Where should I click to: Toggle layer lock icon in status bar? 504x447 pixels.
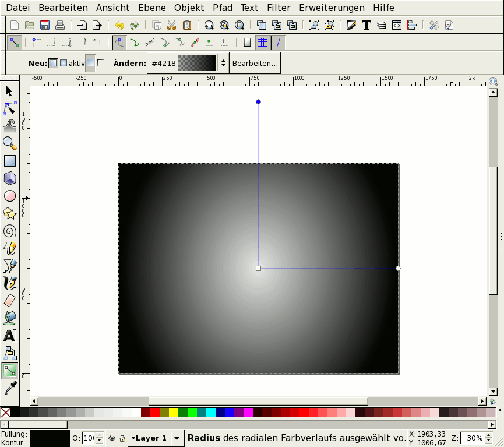tap(122, 438)
